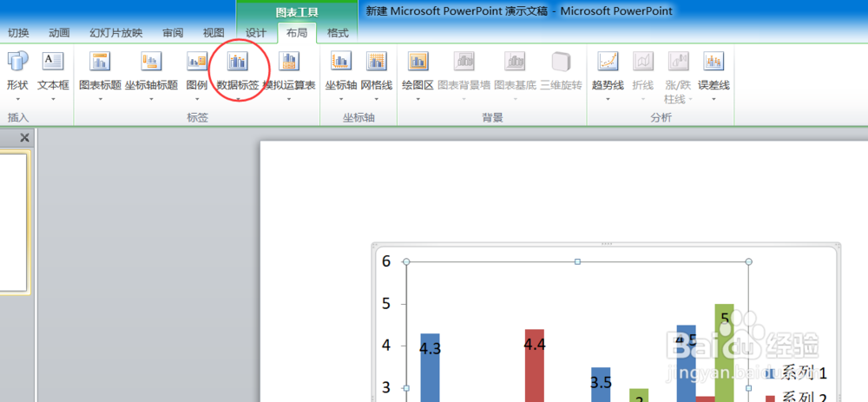Expand the 趋势线 dropdown arrow
The width and height of the screenshot is (868, 402).
608,100
